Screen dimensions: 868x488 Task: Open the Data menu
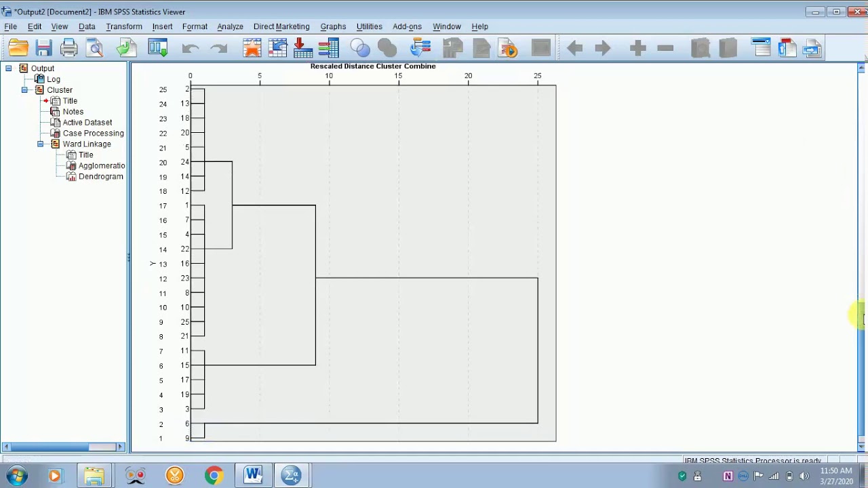pos(87,26)
